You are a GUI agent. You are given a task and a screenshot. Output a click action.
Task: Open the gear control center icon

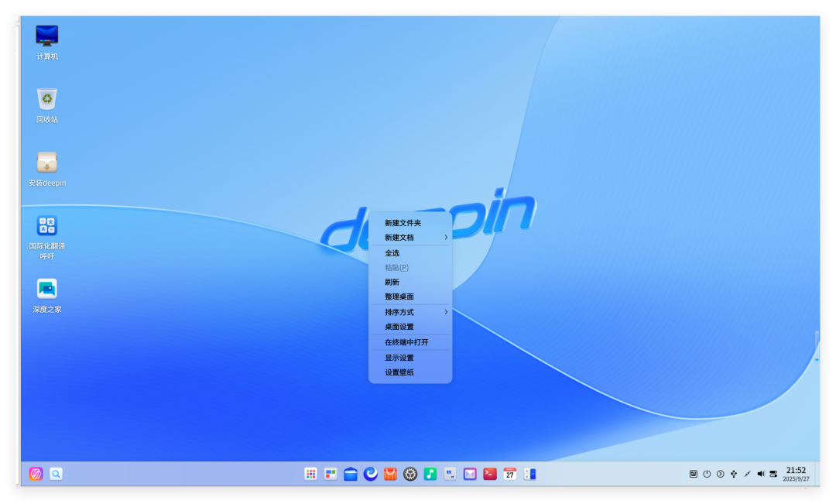coord(410,474)
